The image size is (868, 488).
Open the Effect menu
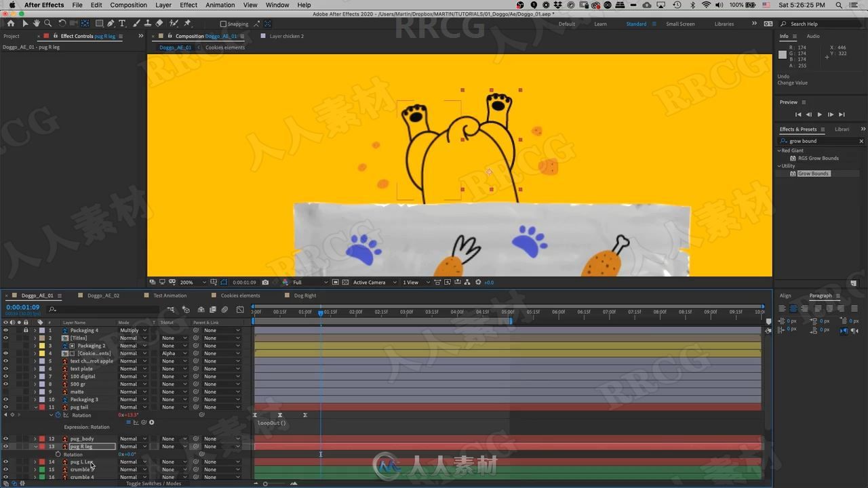click(189, 5)
